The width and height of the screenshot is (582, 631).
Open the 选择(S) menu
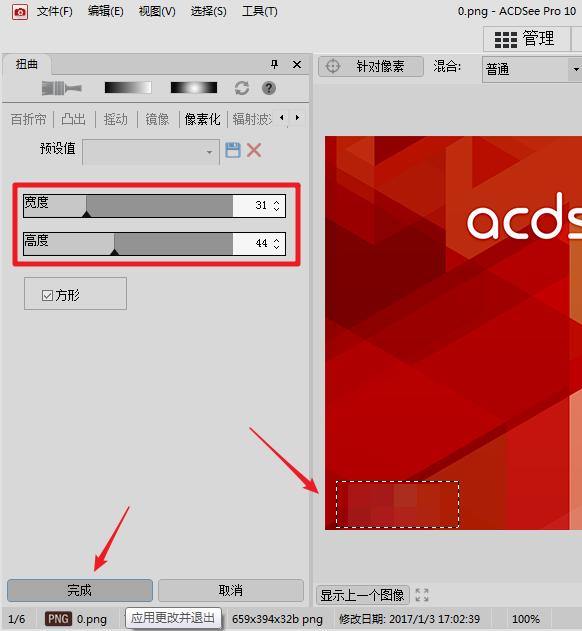pos(208,11)
